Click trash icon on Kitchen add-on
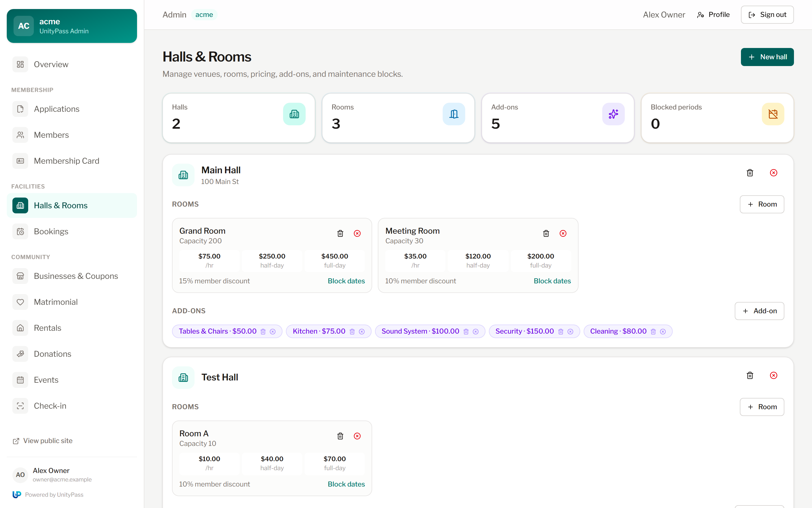 352,332
